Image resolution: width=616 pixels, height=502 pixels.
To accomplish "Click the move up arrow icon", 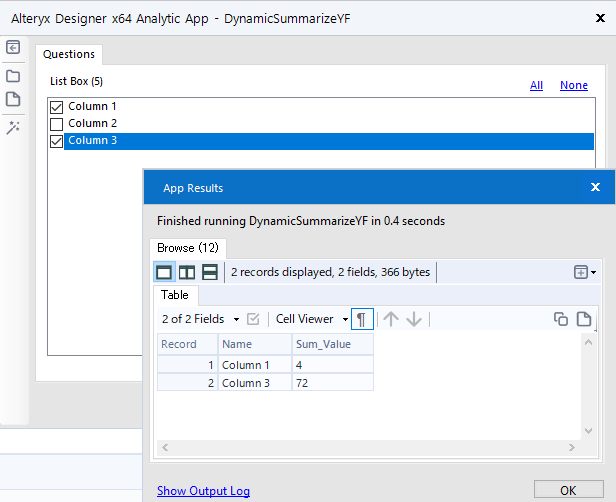I will (391, 319).
